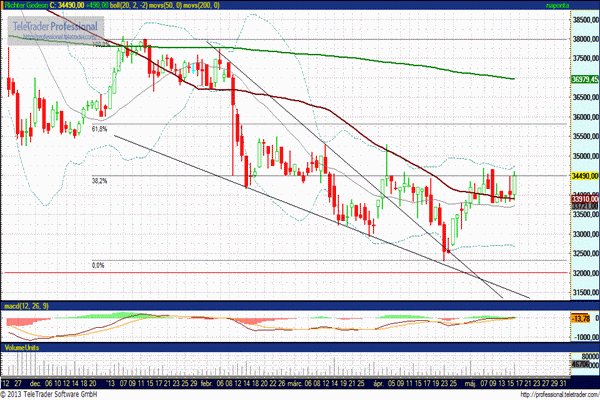The height and width of the screenshot is (400, 600).
Task: Click the febr. month label on date axis
Action: [207, 383]
